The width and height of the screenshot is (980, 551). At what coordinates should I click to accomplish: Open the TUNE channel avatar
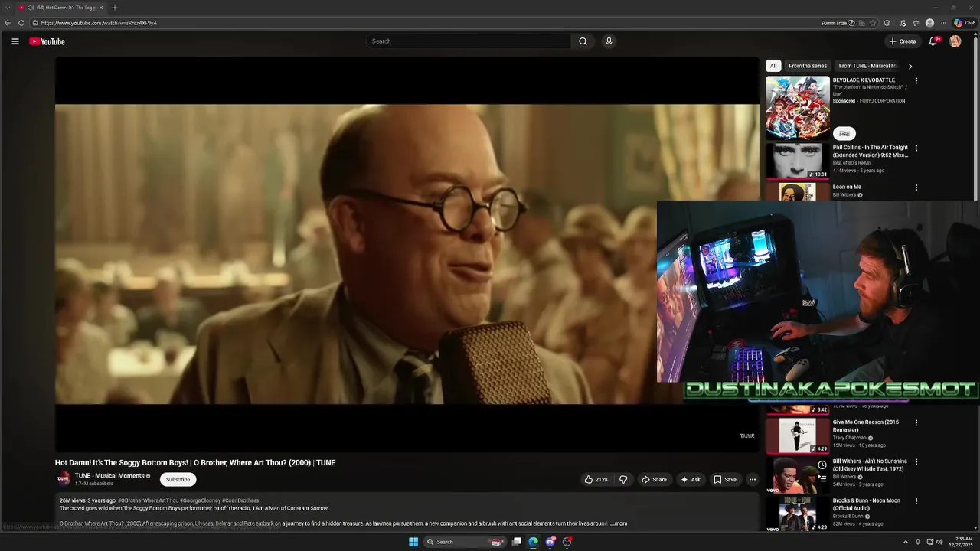click(64, 479)
